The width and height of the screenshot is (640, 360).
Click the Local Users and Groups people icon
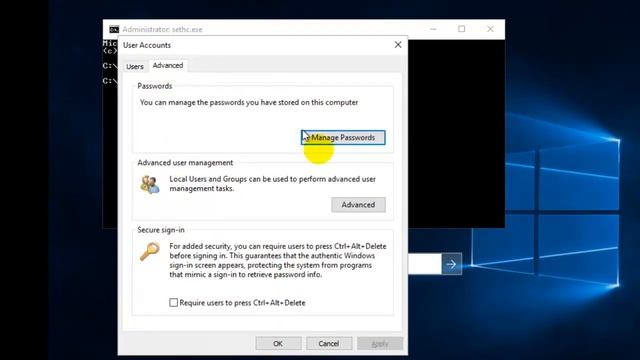(150, 184)
